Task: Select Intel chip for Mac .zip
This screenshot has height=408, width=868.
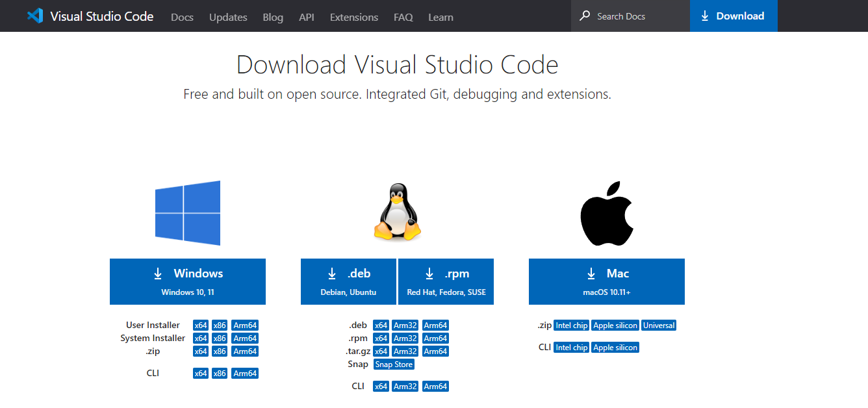Action: 572,325
